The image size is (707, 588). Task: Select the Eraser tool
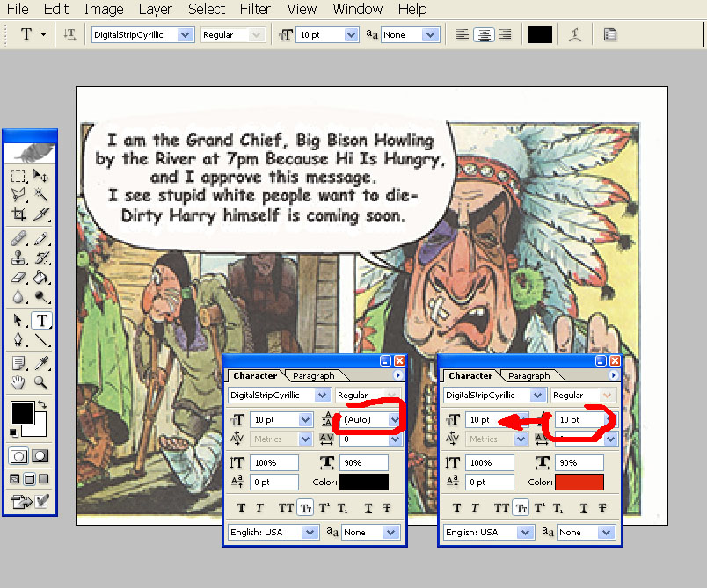[18, 277]
